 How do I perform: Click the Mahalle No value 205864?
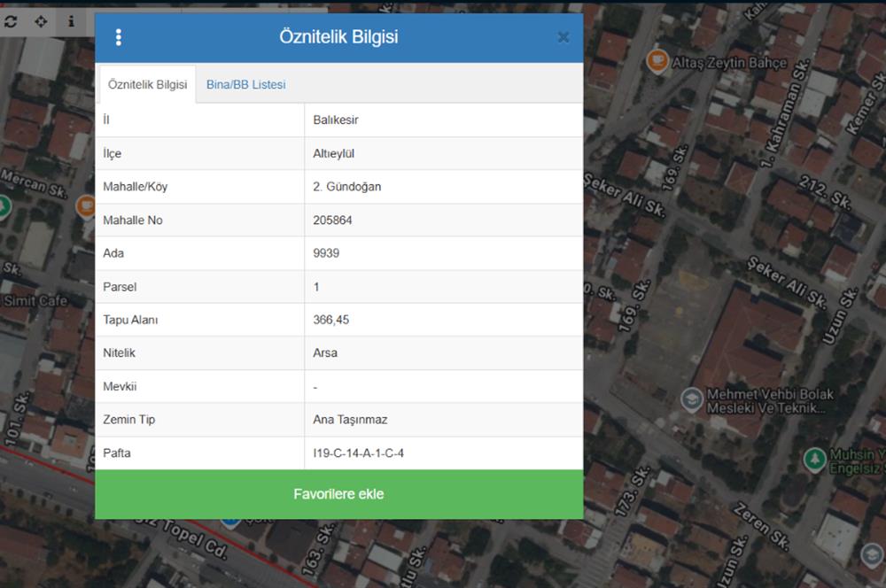point(332,220)
